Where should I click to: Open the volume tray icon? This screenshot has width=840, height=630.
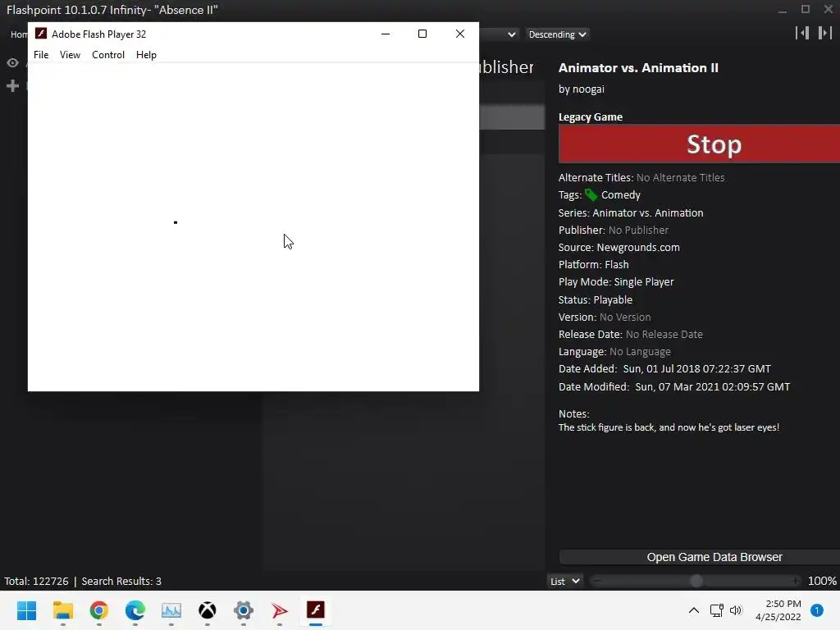click(736, 610)
